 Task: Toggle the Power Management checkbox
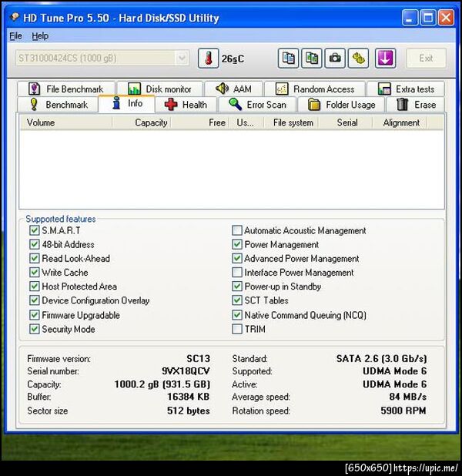237,244
